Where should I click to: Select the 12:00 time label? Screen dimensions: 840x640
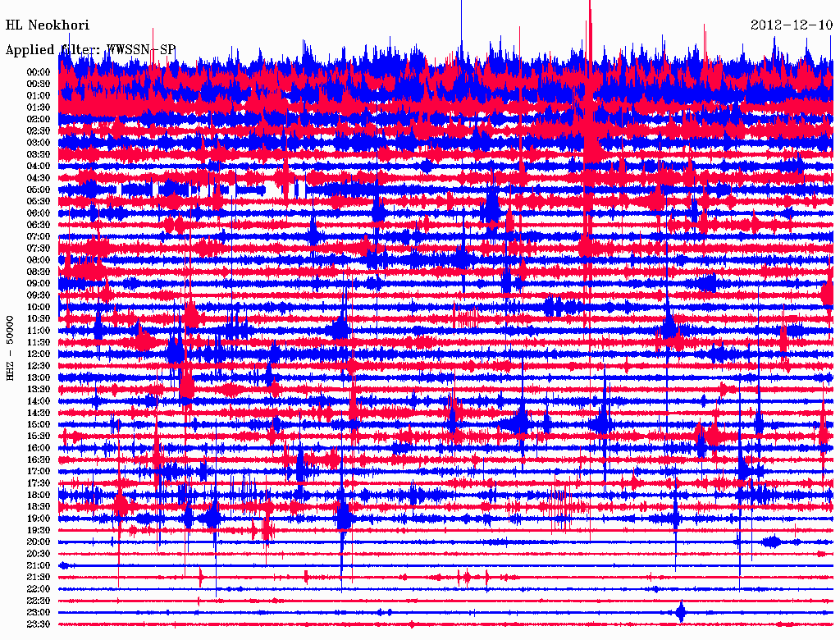38,354
